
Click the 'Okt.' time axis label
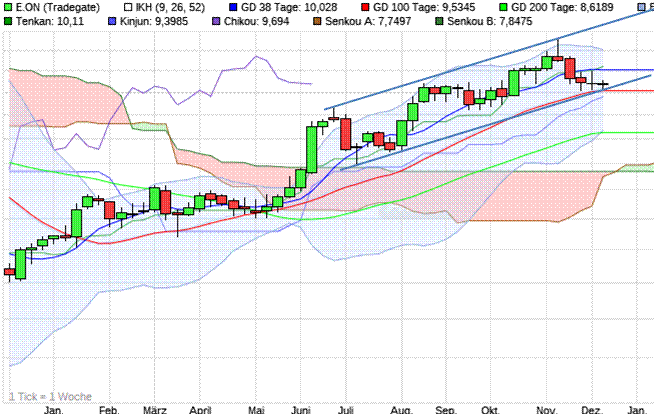[490, 410]
